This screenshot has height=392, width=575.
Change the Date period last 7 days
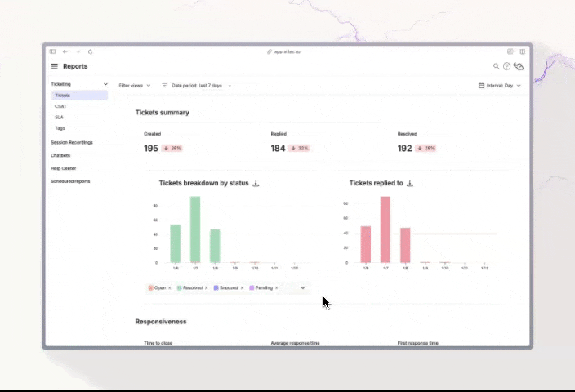[196, 85]
